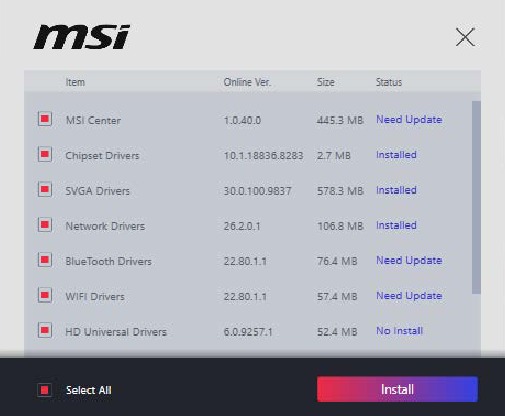Click Need Update status for MSI Center
The width and height of the screenshot is (505, 416).
409,119
